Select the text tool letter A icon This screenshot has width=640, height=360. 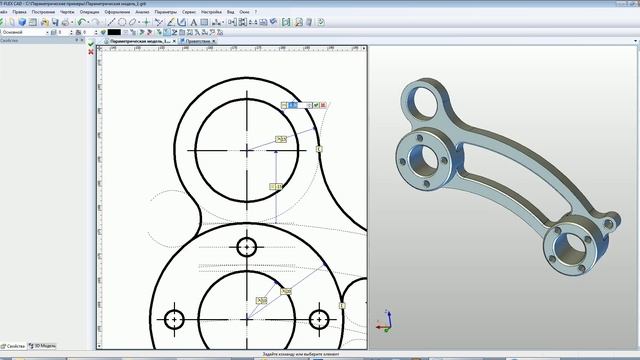click(193, 22)
